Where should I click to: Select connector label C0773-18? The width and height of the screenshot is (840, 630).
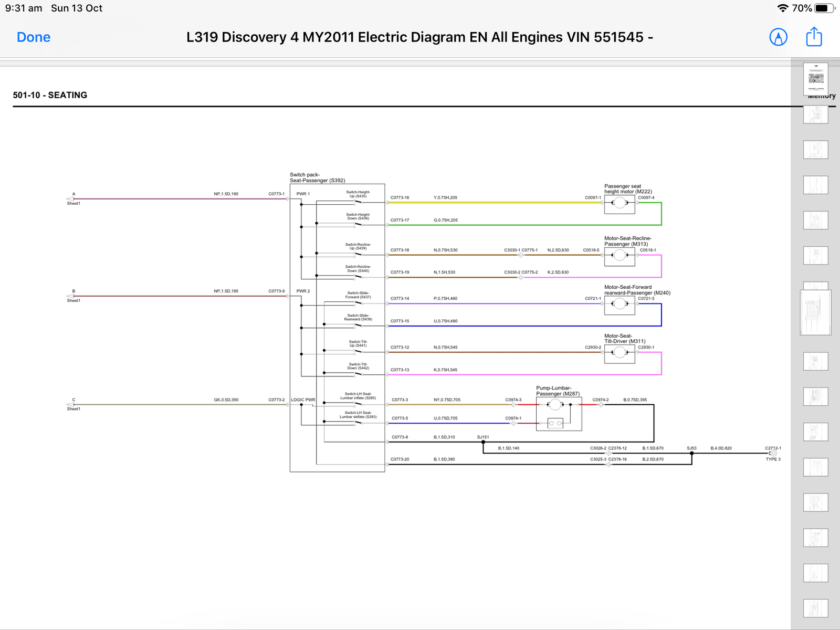coord(400,250)
